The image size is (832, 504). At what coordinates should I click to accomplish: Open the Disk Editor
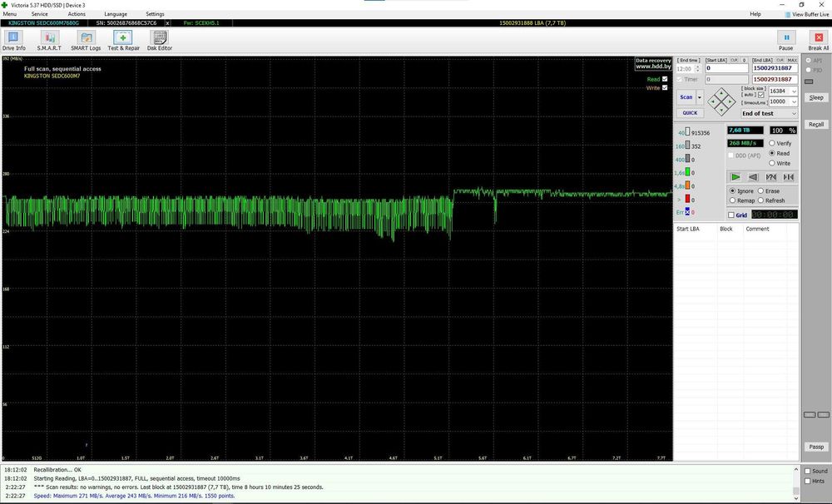(x=159, y=41)
